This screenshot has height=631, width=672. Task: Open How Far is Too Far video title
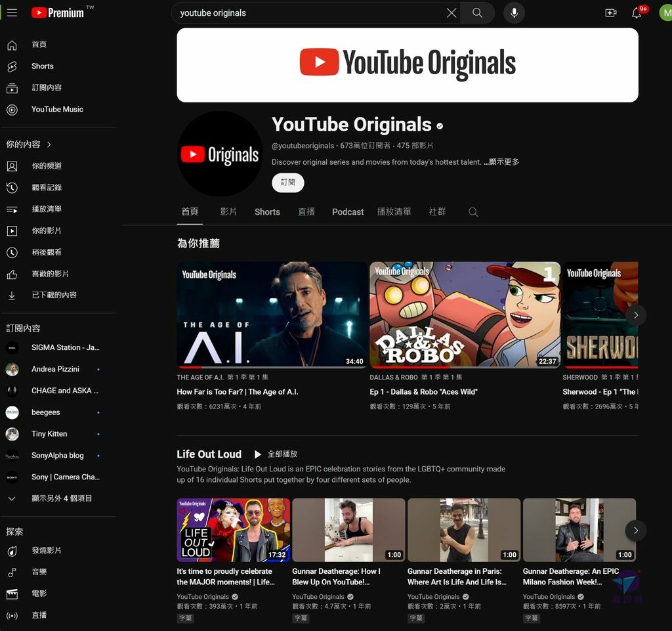click(x=238, y=392)
